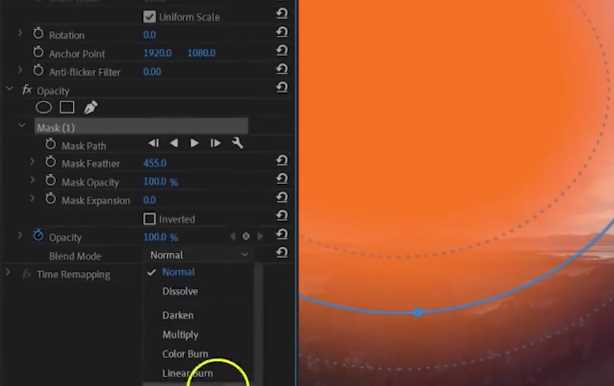Choose Dissolve blend mode
The width and height of the screenshot is (614, 386).
point(180,291)
